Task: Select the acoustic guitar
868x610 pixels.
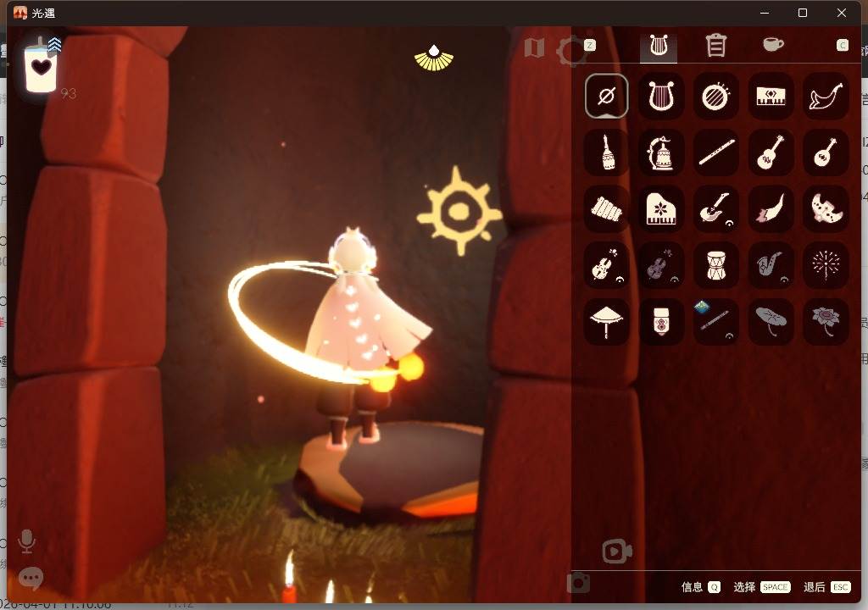Action: pyautogui.click(x=771, y=152)
